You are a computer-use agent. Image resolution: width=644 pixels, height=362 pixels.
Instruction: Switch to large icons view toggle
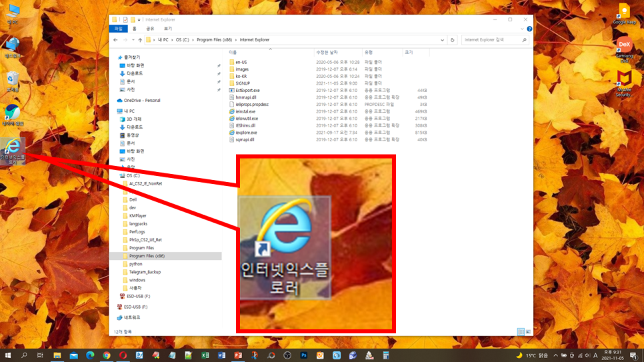[x=528, y=331]
